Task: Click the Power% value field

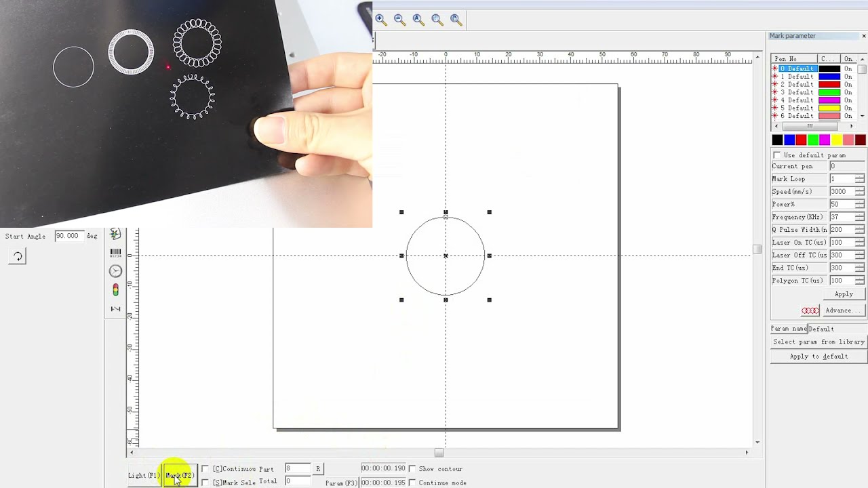Action: (842, 204)
